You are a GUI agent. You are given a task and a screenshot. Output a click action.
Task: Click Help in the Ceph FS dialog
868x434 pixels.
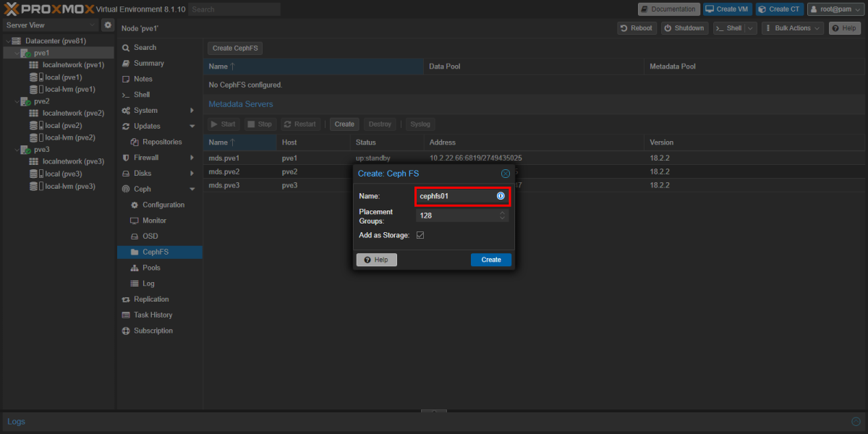[x=377, y=260]
